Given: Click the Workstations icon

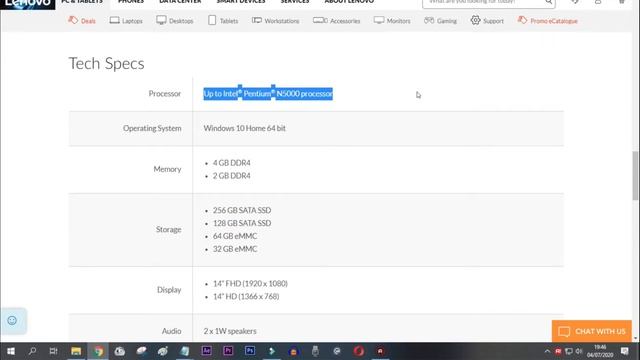Looking at the screenshot, I should [x=257, y=20].
